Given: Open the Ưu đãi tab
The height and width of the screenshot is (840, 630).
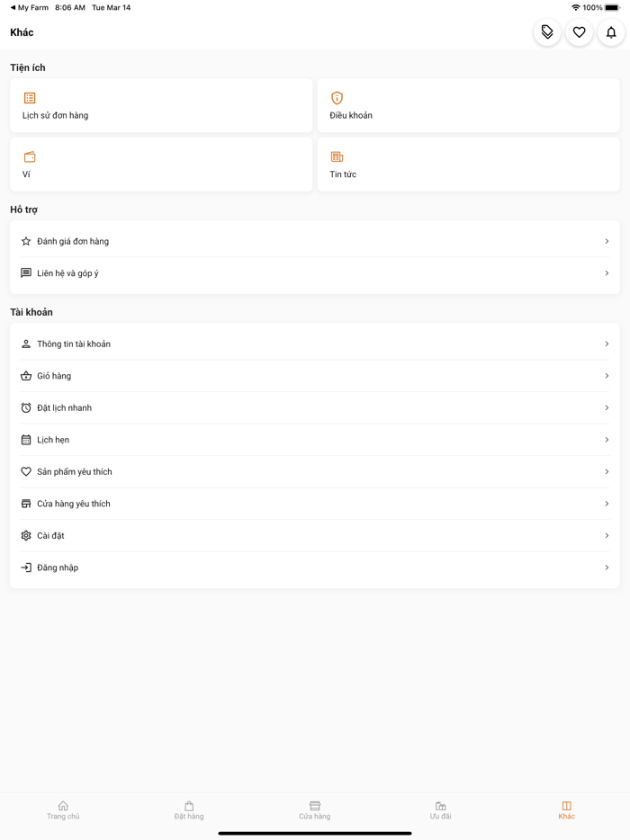Looking at the screenshot, I should point(440,810).
